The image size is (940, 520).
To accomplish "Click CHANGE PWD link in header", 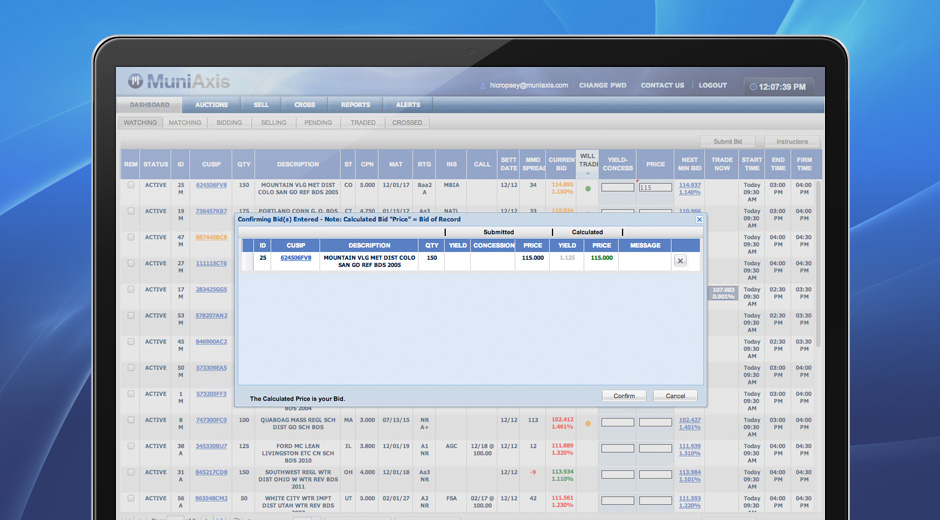I will pos(602,86).
